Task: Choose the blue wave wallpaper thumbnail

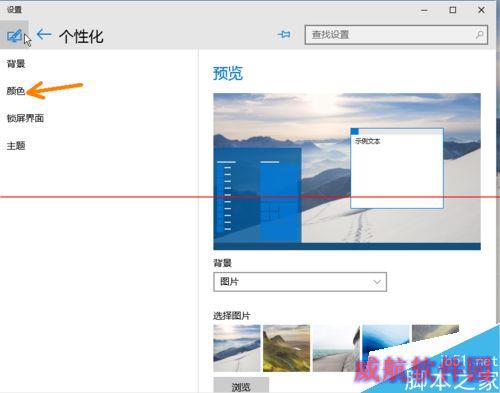Action: tap(386, 340)
